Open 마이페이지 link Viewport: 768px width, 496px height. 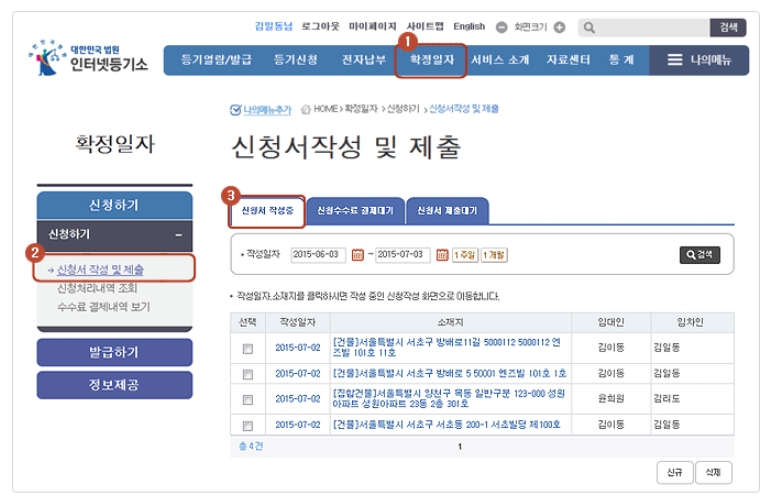tap(372, 26)
